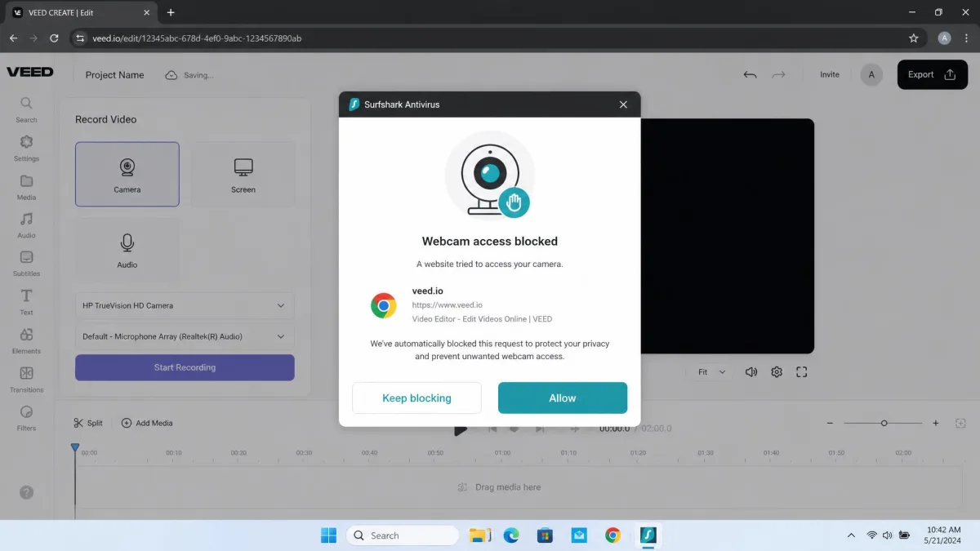
Task: Allow webcam access in Surfshark dialog
Action: coord(563,398)
